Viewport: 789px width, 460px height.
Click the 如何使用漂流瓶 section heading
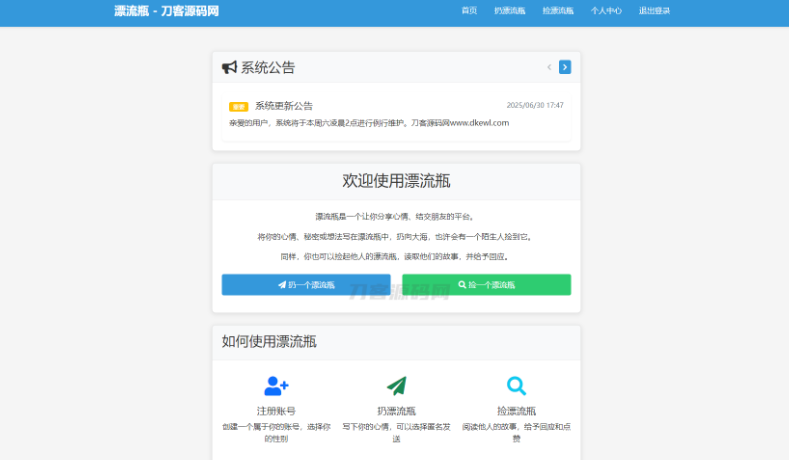(269, 342)
